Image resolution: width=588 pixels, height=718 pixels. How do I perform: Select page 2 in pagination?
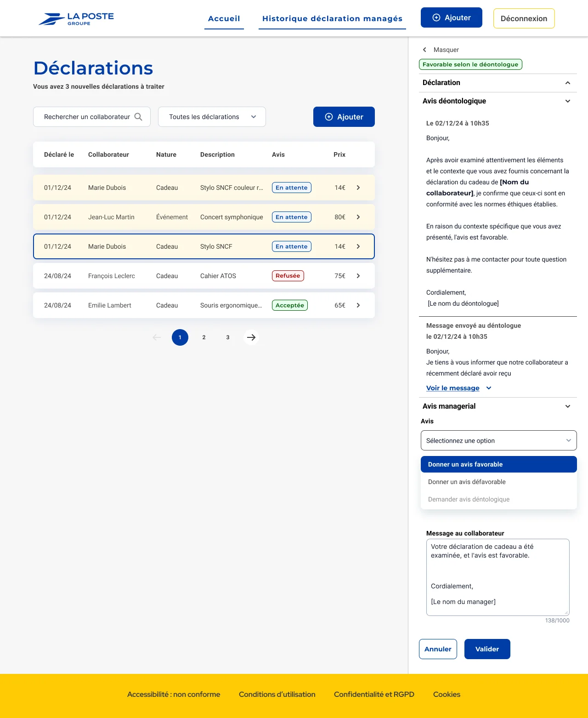(204, 337)
